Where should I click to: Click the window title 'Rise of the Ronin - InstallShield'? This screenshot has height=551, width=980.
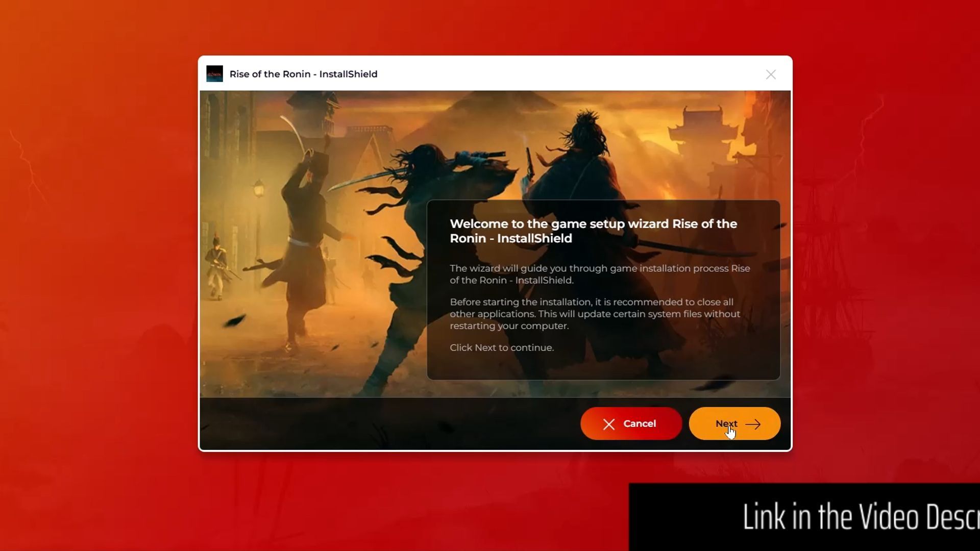click(x=304, y=74)
